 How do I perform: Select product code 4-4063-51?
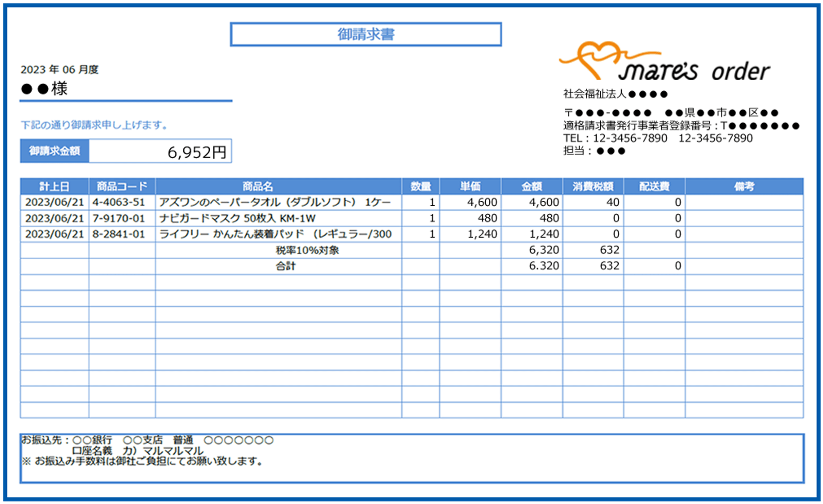click(119, 202)
